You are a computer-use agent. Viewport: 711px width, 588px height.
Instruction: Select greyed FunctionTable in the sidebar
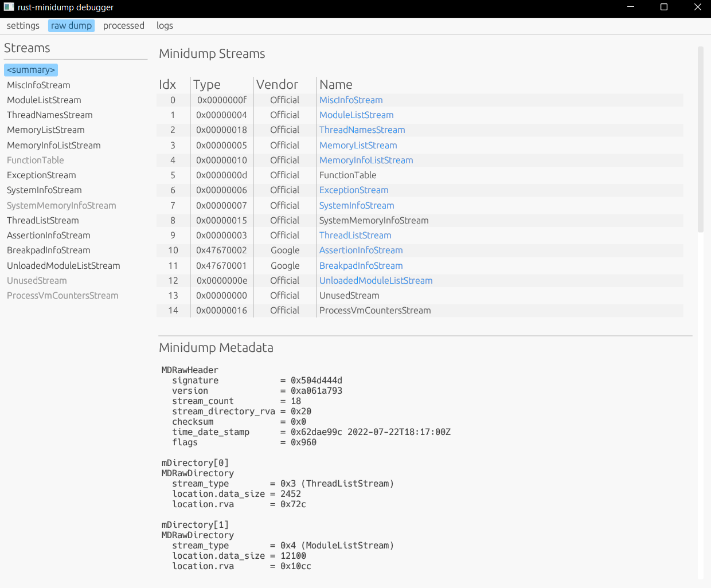(36, 160)
